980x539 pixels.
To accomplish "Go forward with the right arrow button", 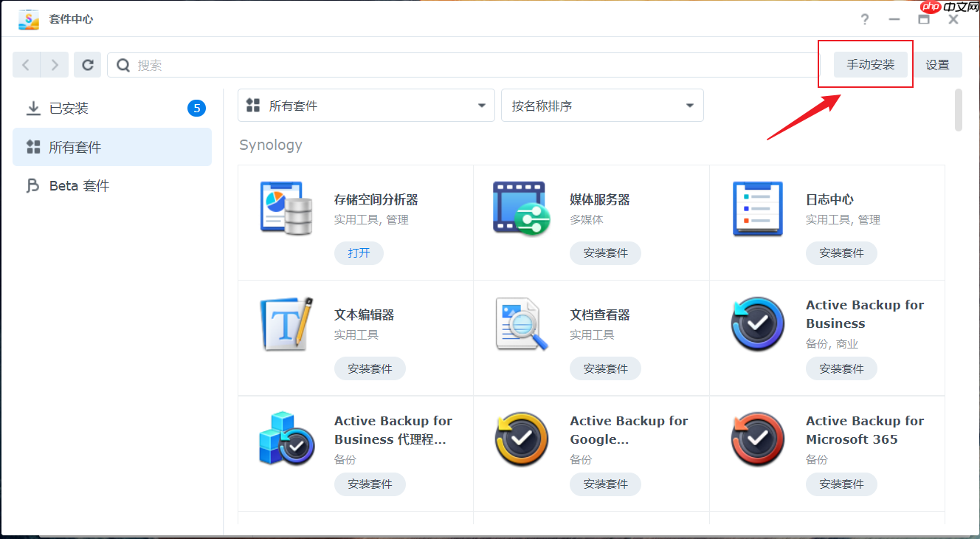I will [55, 65].
